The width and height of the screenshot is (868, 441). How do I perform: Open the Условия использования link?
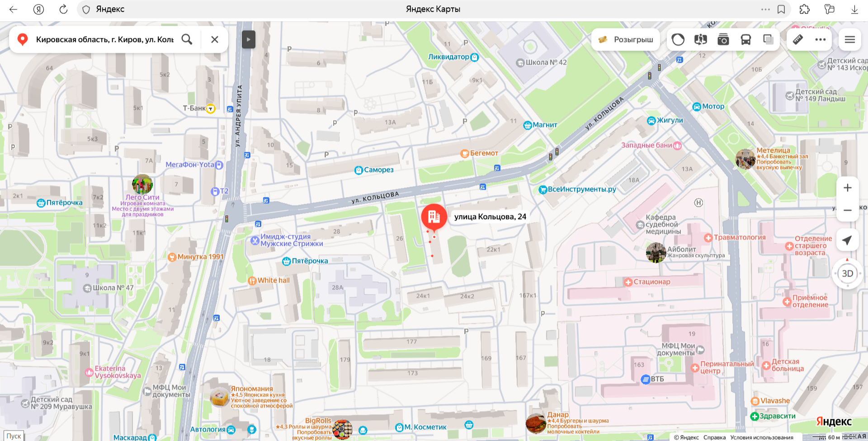[x=762, y=437]
